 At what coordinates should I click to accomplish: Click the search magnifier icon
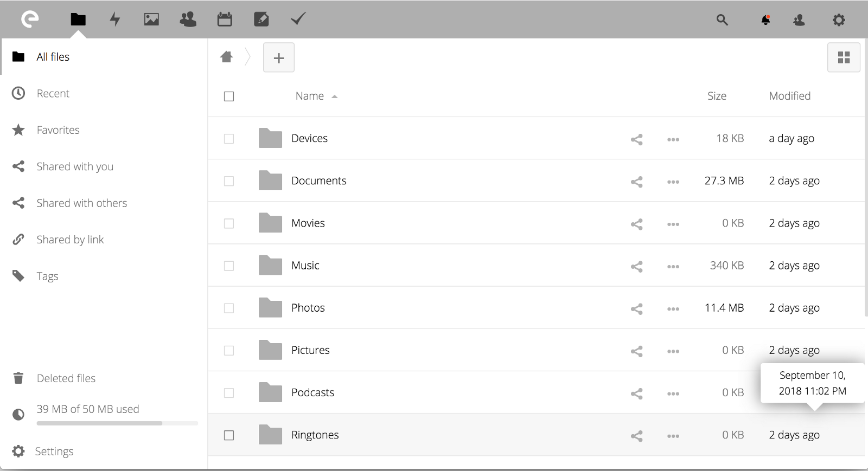click(722, 20)
